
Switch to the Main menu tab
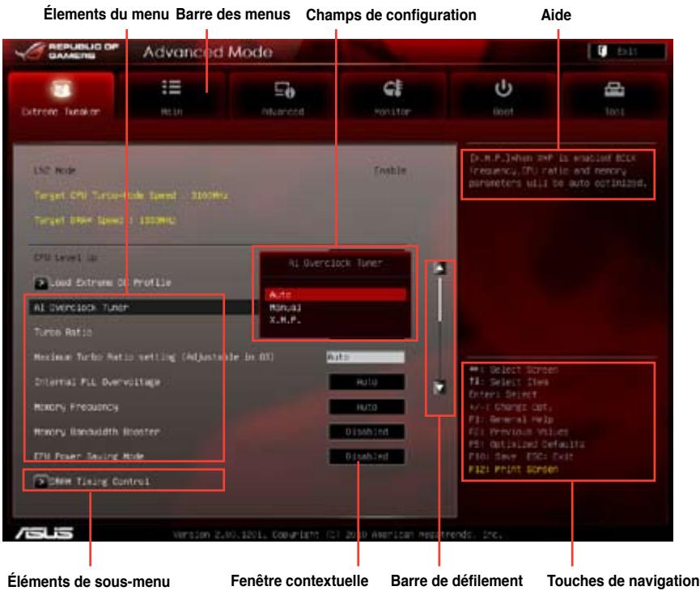tap(172, 96)
